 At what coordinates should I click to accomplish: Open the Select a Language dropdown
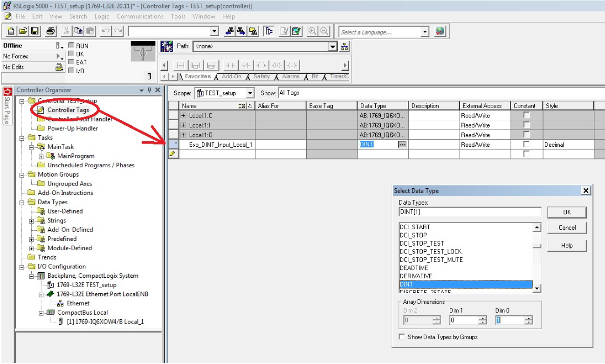[425, 32]
